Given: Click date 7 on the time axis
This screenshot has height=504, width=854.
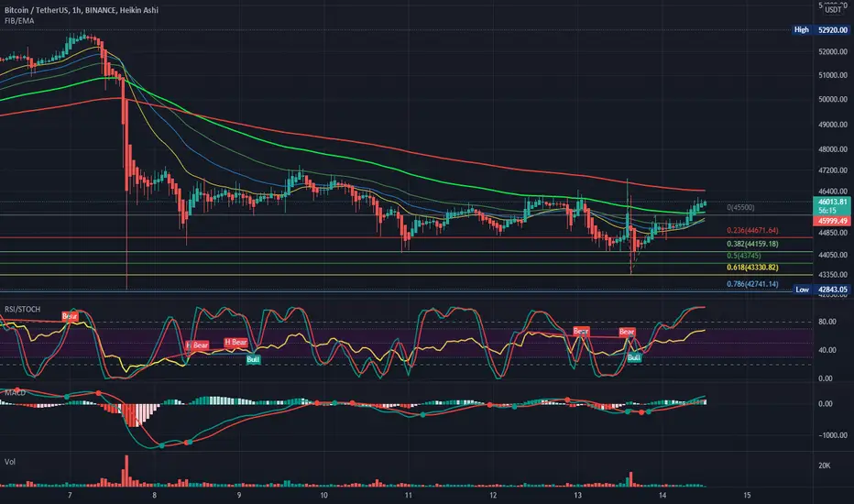Looking at the screenshot, I should 70,495.
